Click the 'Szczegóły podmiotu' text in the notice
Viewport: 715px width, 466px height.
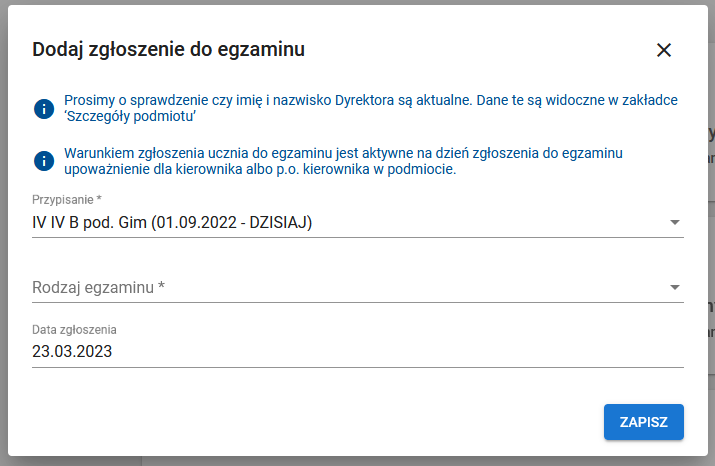pyautogui.click(x=129, y=117)
